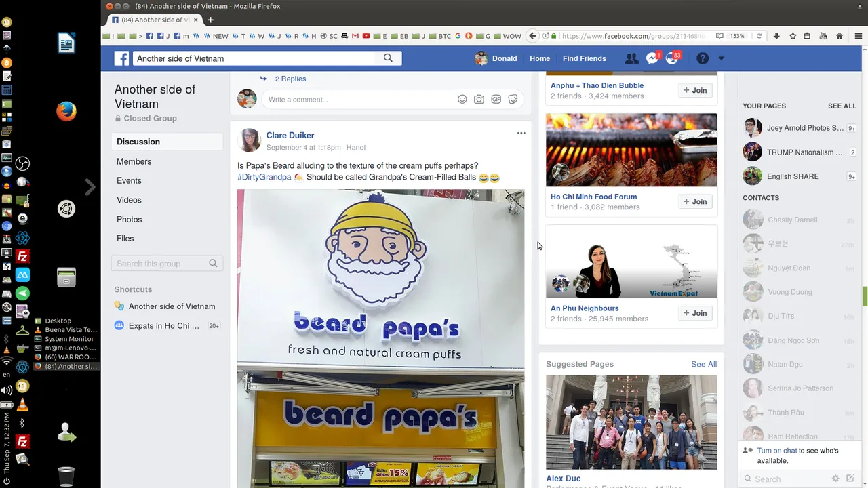Insert an emoji in the comment box
Viewport: 868px width, 488px height.
(462, 99)
